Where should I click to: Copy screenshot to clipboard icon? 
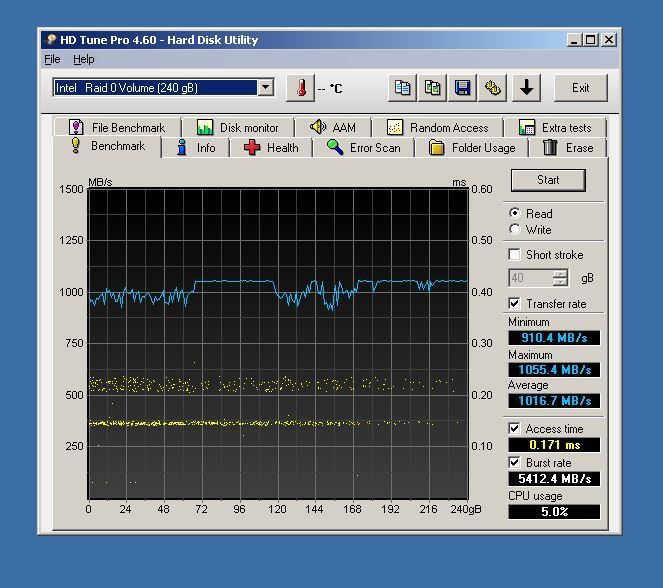432,88
